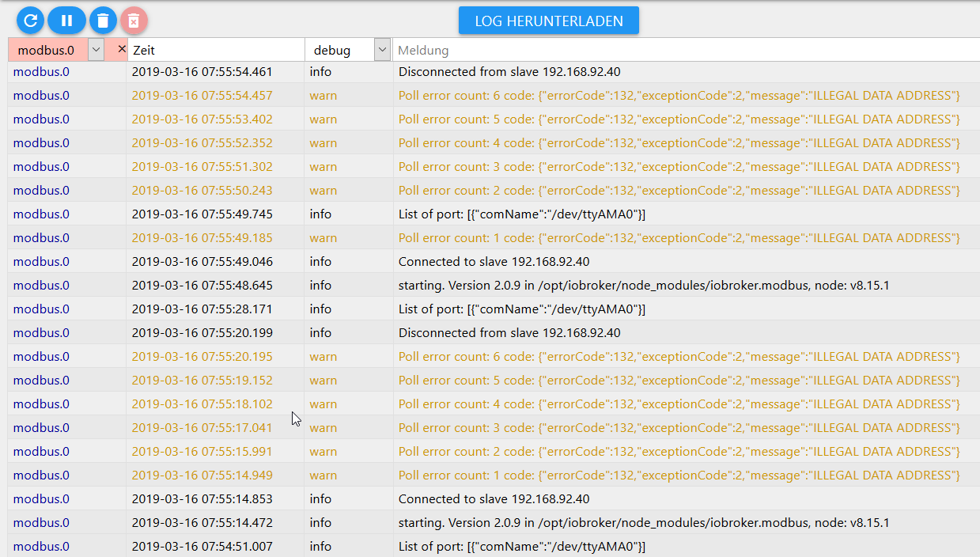
Task: Click Poll error count: 2 message at 07:55:50.243
Action: point(679,191)
